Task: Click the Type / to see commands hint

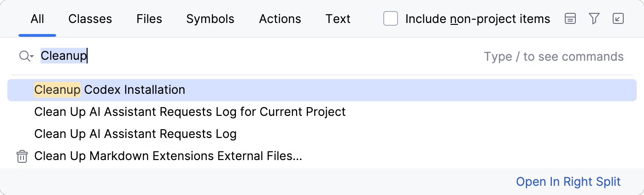Action: click(554, 57)
